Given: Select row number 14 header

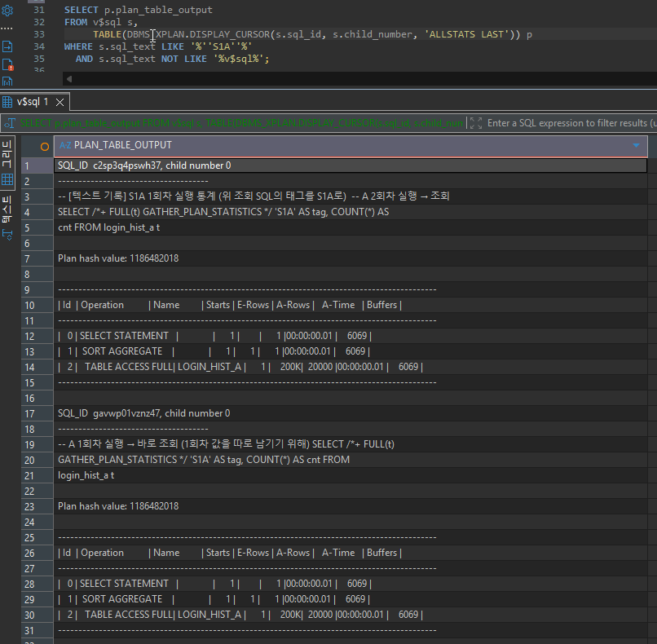Looking at the screenshot, I should [x=37, y=368].
